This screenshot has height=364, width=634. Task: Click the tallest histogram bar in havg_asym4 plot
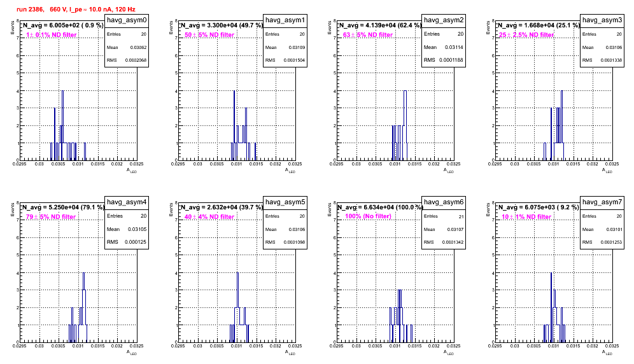83,307
